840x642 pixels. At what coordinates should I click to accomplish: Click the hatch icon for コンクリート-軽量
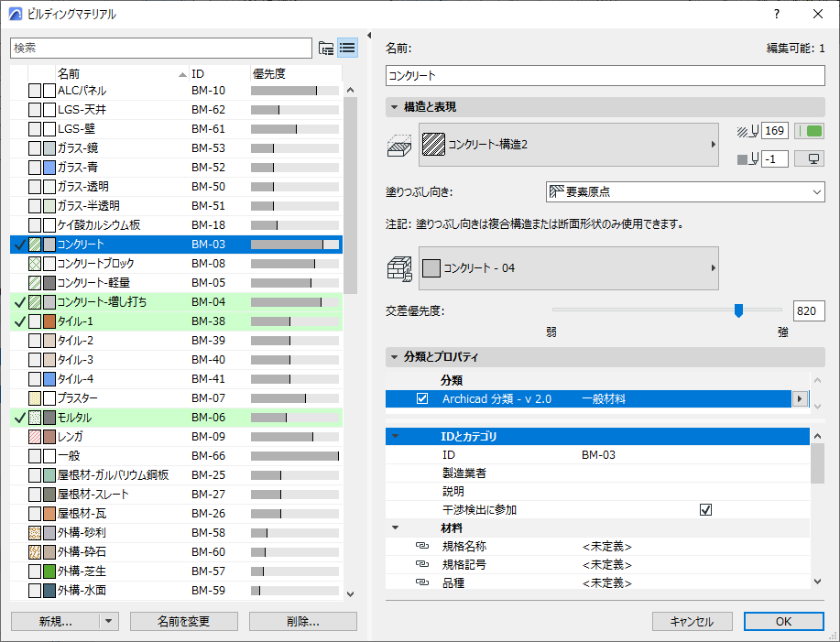(x=35, y=283)
